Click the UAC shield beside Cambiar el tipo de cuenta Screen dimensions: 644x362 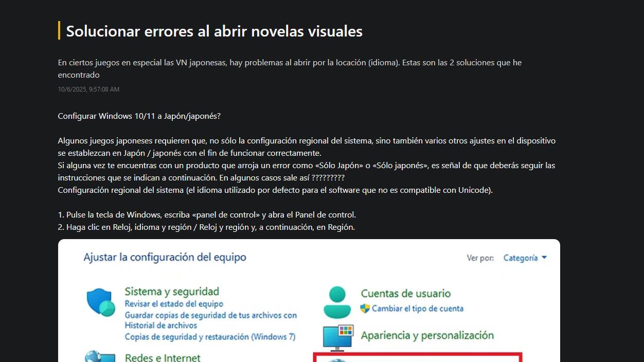point(367,309)
